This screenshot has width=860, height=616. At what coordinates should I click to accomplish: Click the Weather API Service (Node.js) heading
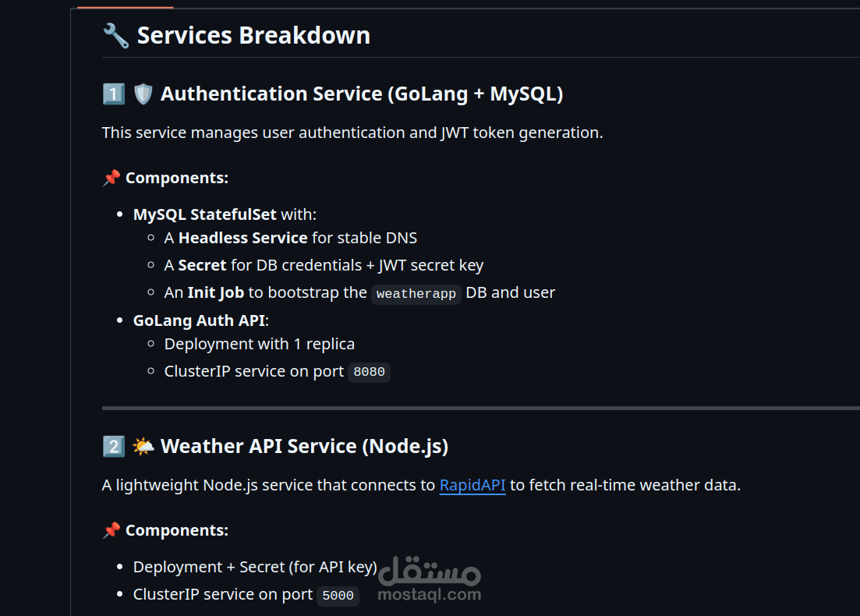tap(304, 447)
